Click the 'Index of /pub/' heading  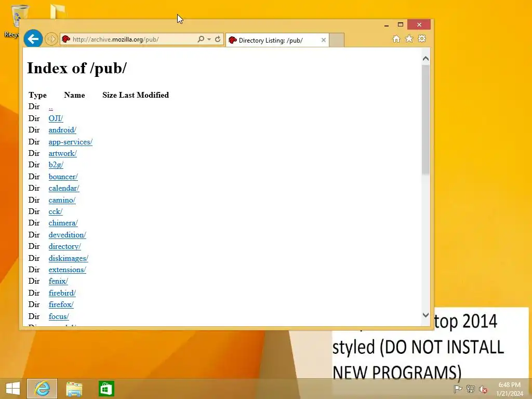point(77,68)
